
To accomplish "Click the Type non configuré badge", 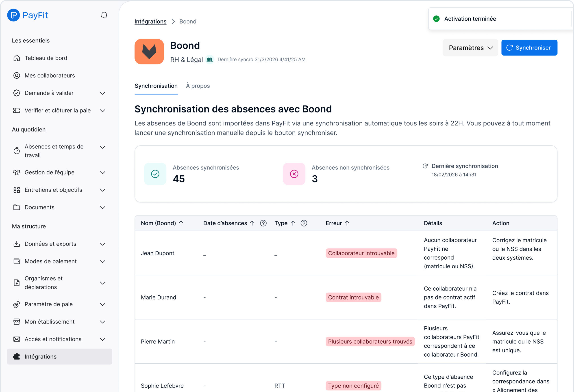I will [x=353, y=386].
